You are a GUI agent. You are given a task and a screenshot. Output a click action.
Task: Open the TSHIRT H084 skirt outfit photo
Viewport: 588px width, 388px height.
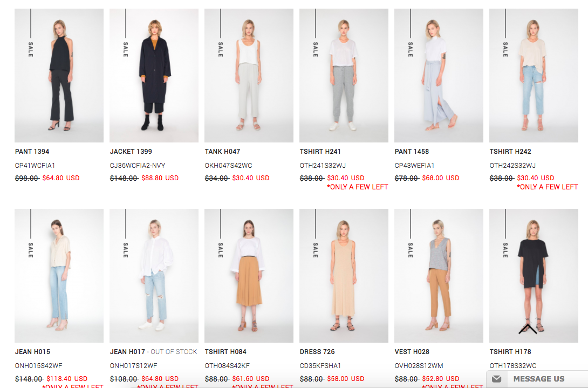pyautogui.click(x=249, y=276)
